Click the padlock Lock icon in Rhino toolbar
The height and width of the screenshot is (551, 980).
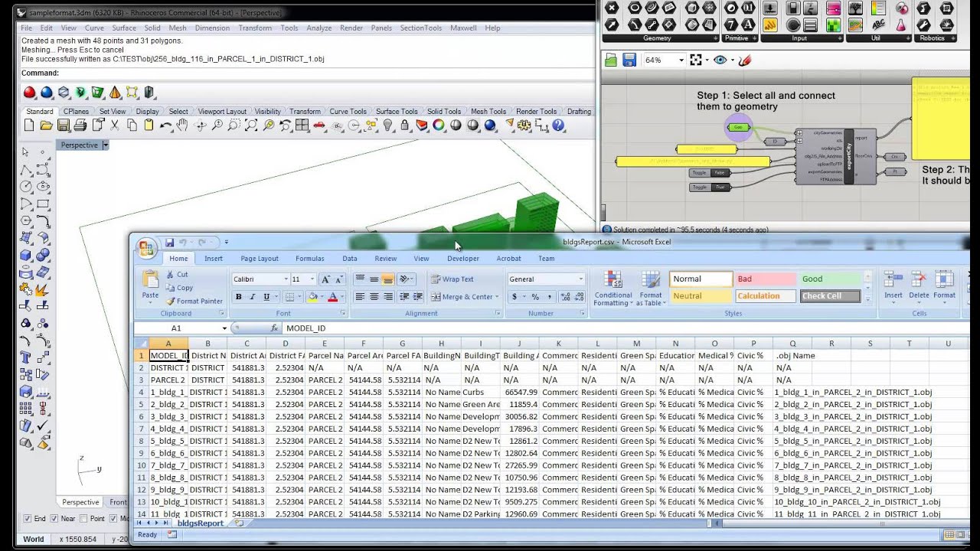(x=404, y=126)
